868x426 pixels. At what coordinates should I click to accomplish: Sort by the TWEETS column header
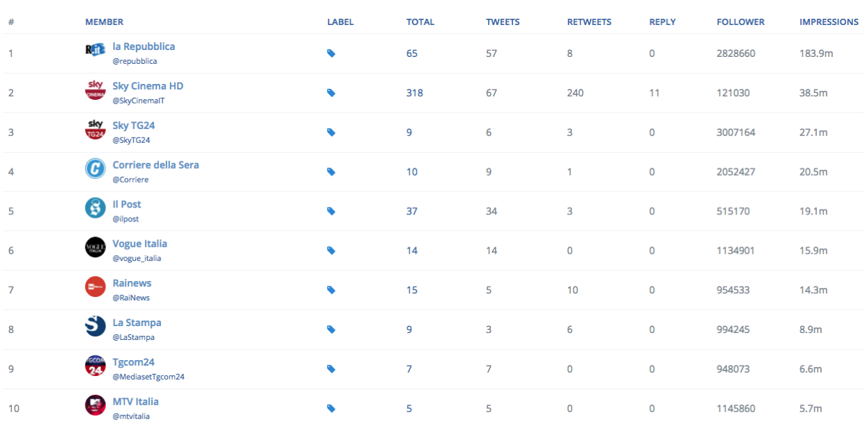502,22
